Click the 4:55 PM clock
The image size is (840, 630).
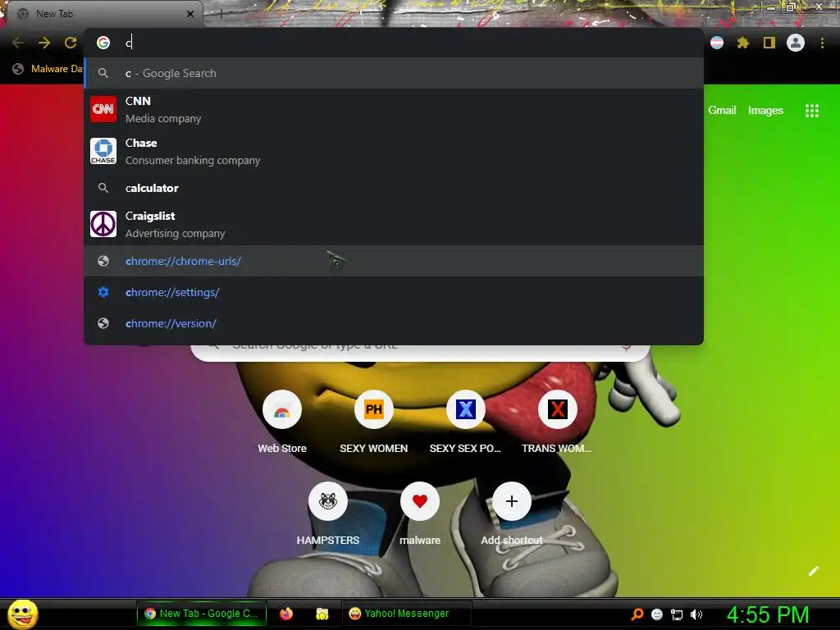click(x=768, y=614)
